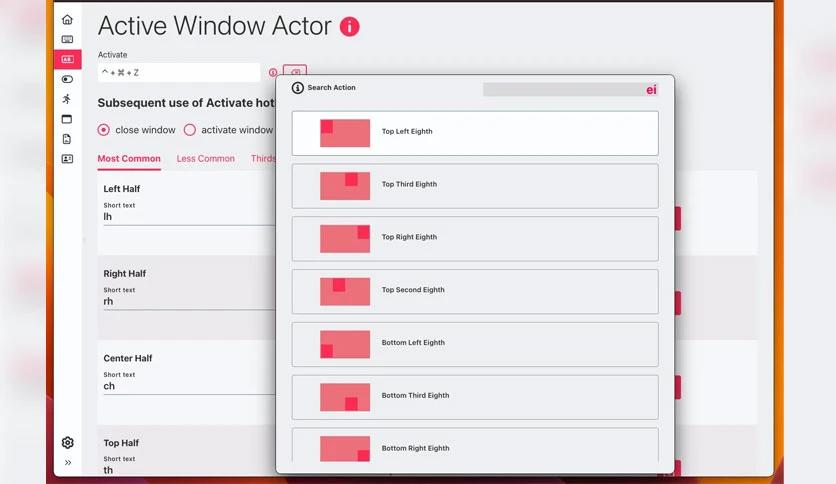Image resolution: width=836 pixels, height=484 pixels.
Task: Open the contact card sidebar section
Action: (67, 159)
